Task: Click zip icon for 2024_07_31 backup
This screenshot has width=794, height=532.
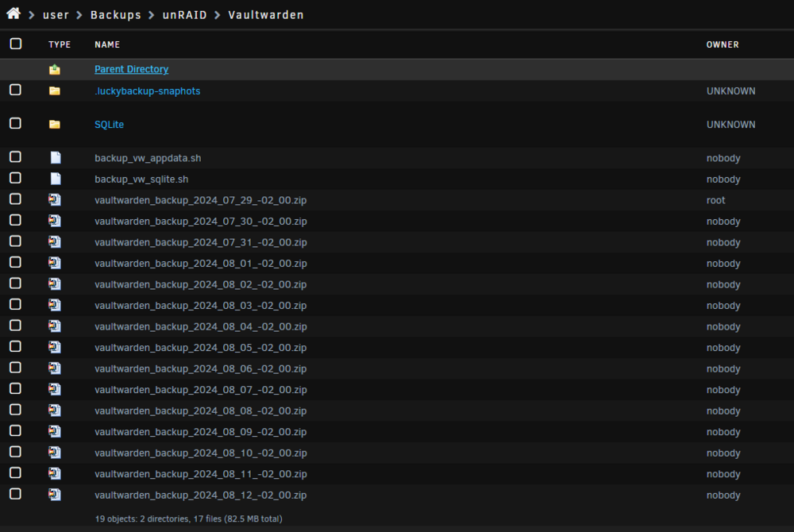Action: [55, 242]
